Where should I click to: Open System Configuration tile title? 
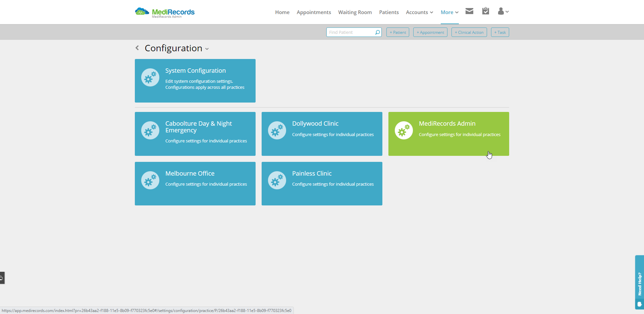(x=196, y=71)
